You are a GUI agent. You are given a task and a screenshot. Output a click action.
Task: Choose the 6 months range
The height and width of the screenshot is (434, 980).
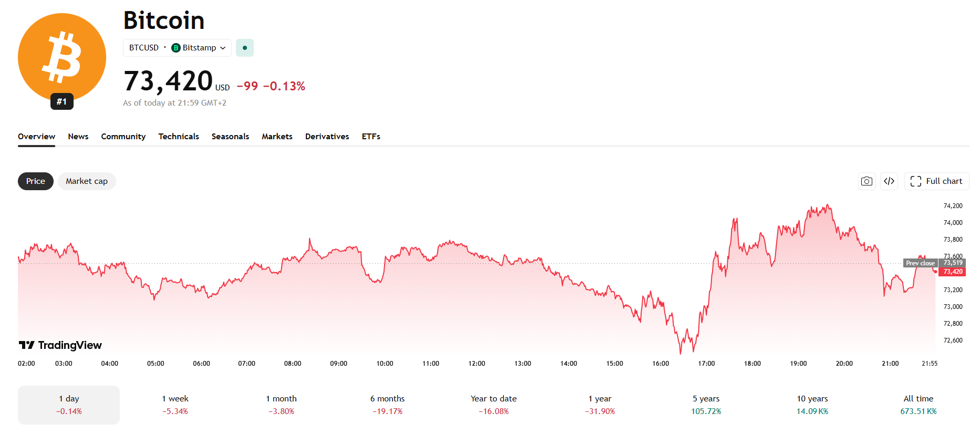(x=387, y=405)
